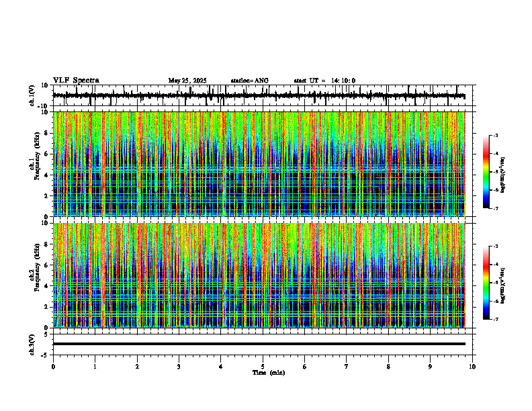Click the "6" kHz tick on ch.1 frequency axis
532x411 pixels.
[47, 154]
